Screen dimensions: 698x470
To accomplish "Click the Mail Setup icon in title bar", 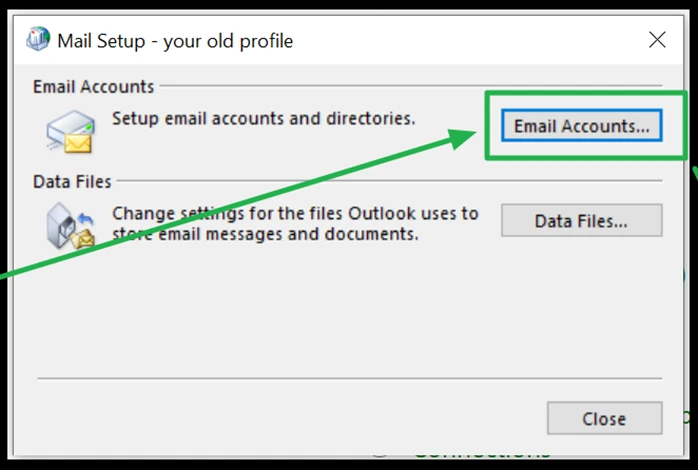I will point(39,40).
